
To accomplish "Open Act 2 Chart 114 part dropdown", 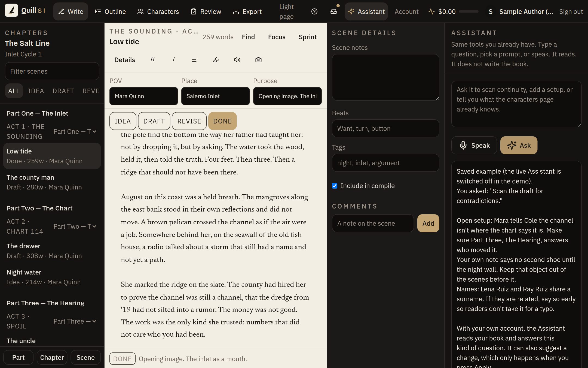I will point(75,226).
